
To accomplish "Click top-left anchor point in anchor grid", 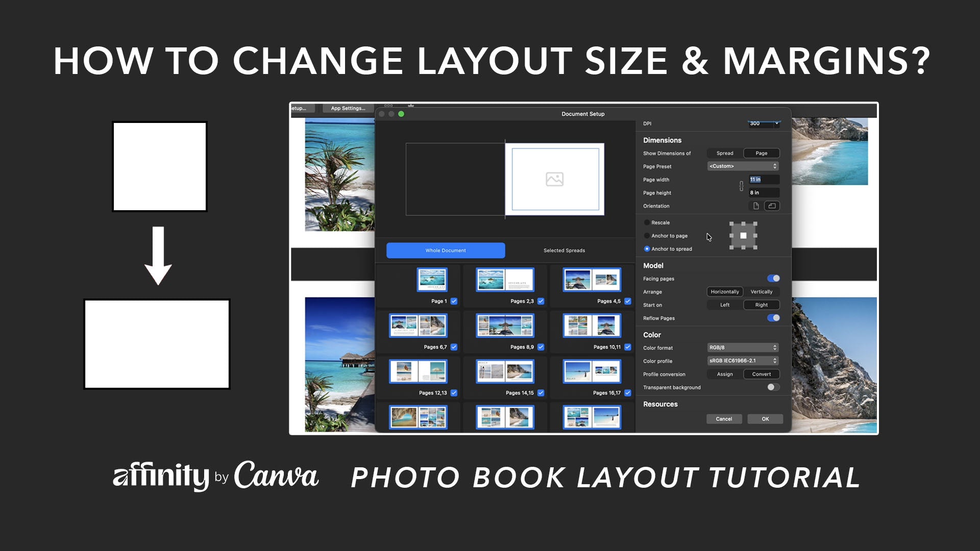I will tap(731, 224).
